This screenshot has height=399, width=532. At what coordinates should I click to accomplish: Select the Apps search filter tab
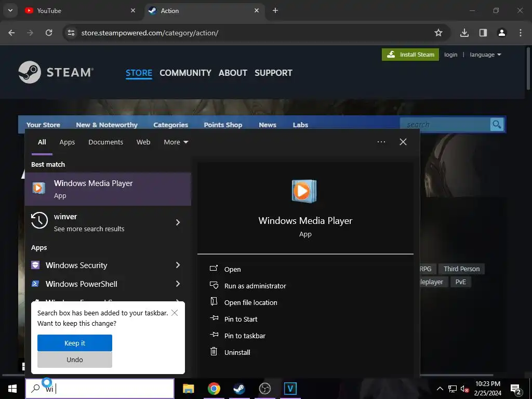(67, 142)
